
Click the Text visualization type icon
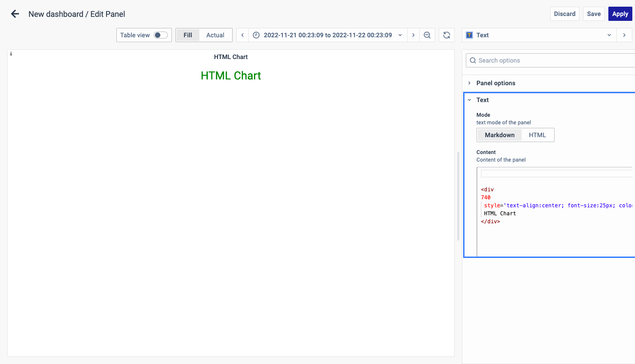point(469,35)
